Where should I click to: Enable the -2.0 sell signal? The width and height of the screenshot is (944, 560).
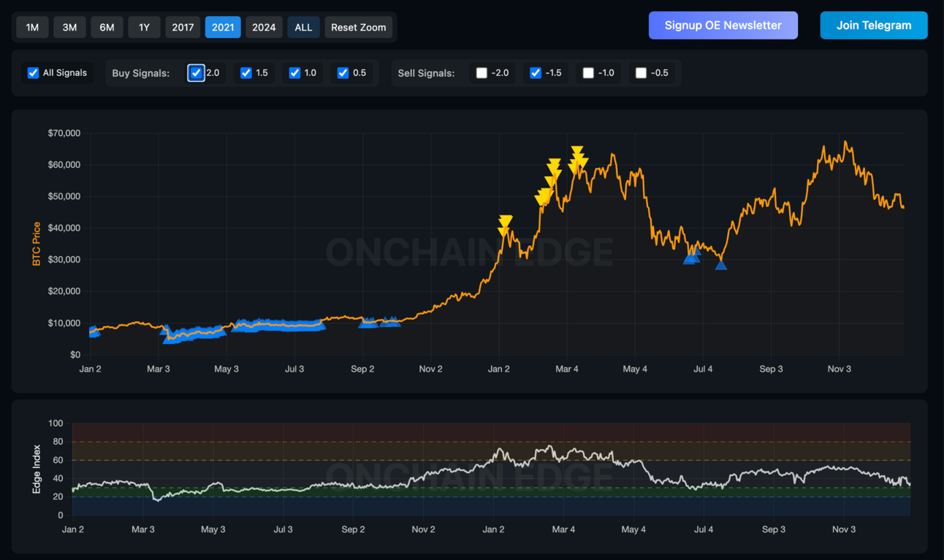(x=481, y=73)
